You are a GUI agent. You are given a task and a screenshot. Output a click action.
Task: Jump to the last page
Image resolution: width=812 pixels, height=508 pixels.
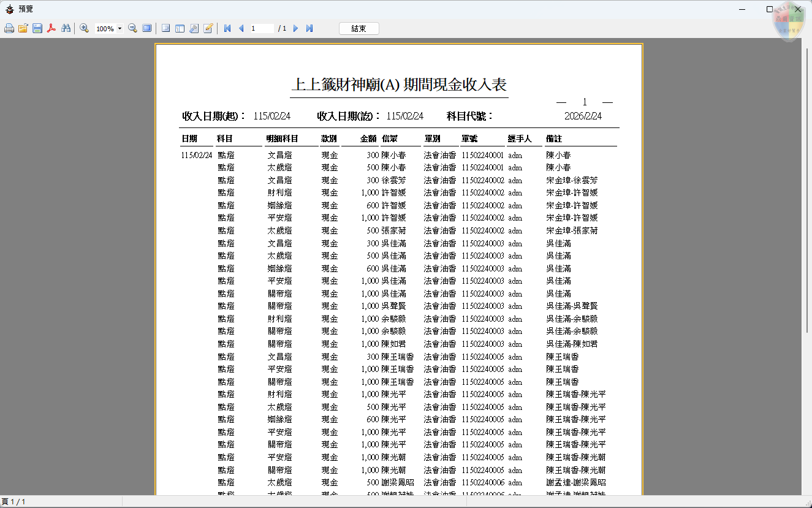tap(309, 28)
